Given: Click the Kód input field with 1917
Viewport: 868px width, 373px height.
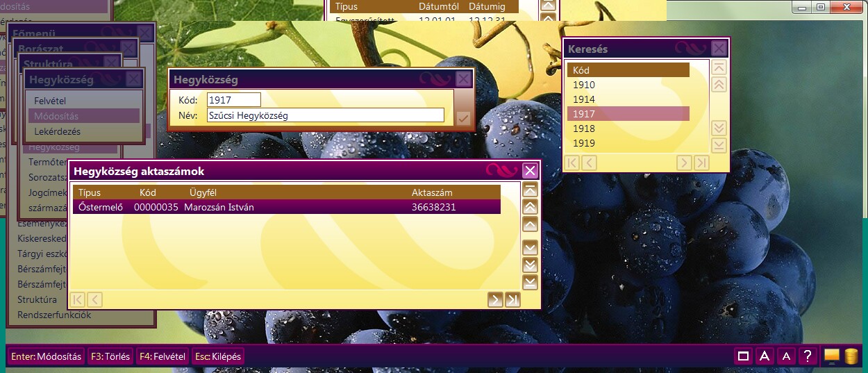Looking at the screenshot, I should point(233,100).
